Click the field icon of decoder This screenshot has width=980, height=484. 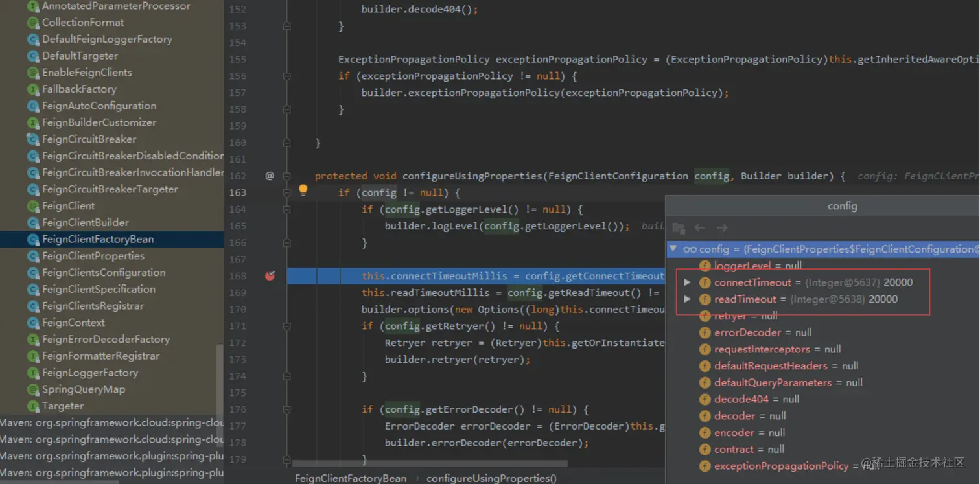click(705, 416)
